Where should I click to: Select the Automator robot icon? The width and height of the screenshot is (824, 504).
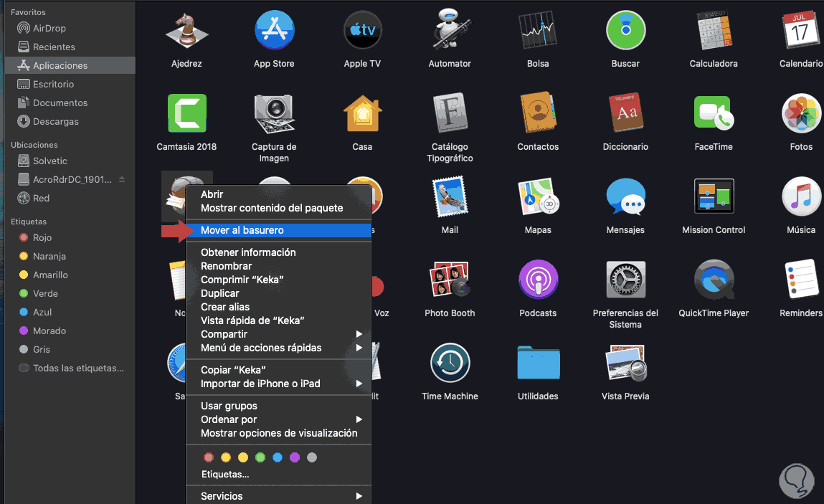(x=450, y=30)
